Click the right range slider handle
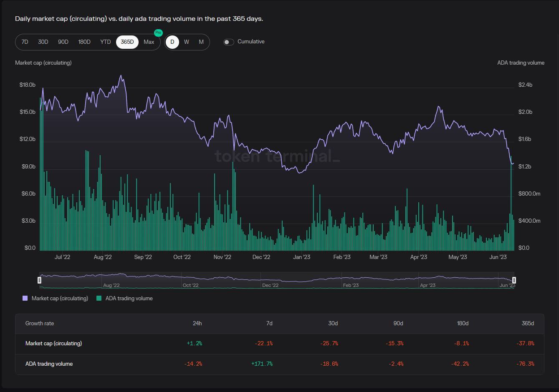 click(514, 280)
